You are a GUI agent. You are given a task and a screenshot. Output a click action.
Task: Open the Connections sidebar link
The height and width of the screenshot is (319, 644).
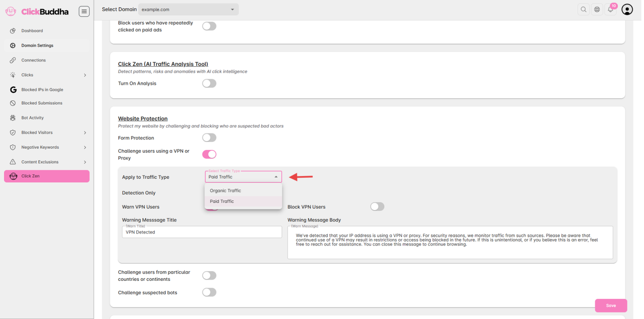(34, 60)
